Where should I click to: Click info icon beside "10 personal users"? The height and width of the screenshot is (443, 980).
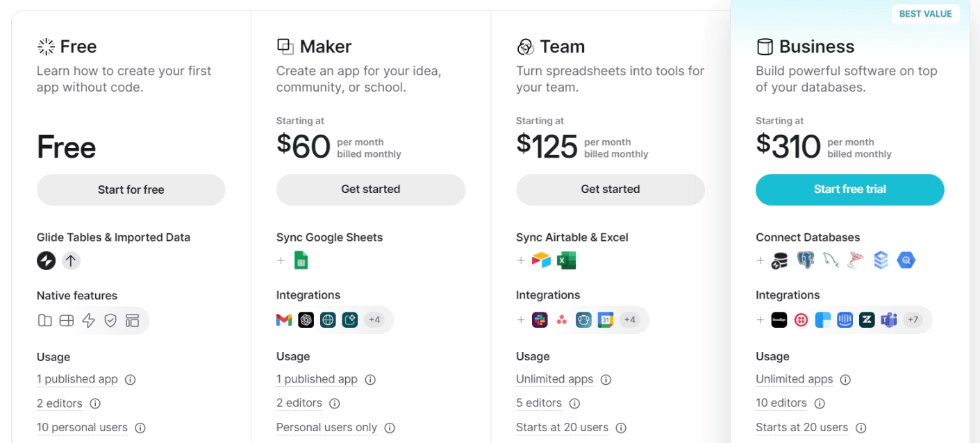tap(140, 428)
